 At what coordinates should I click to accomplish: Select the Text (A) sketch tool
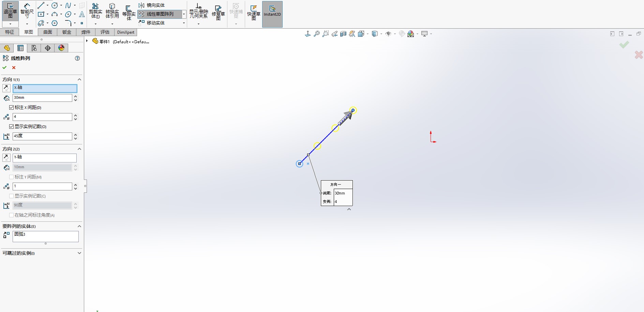tap(82, 14)
